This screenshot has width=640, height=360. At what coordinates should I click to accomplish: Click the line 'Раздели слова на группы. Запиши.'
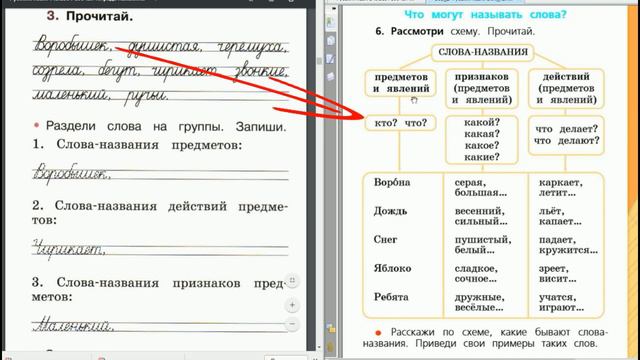coord(166,127)
